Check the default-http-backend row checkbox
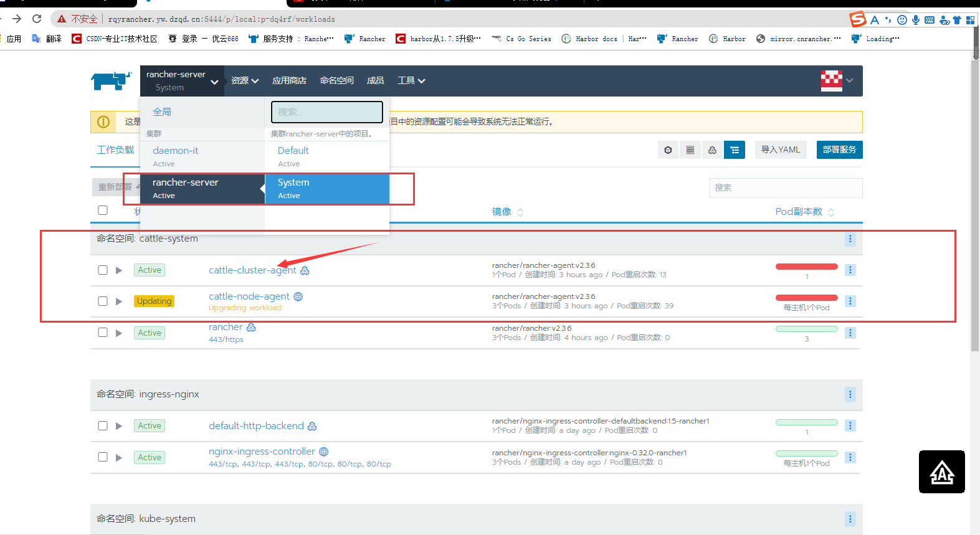 103,426
